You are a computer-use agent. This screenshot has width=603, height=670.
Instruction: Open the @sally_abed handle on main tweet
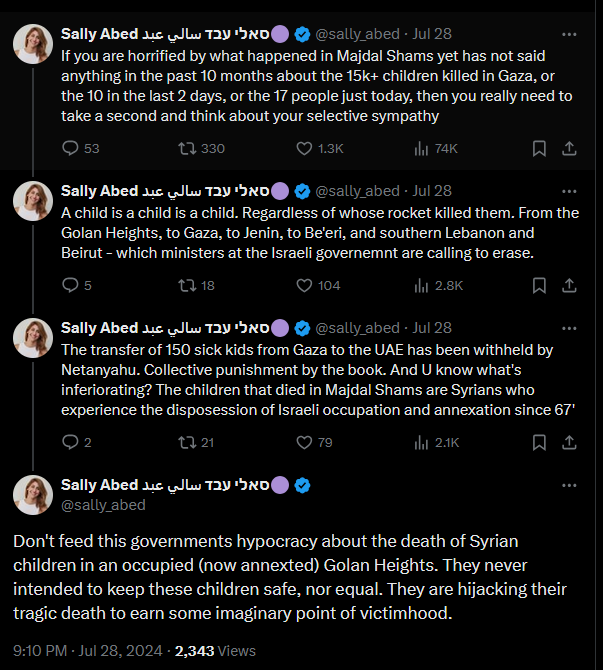tap(103, 505)
